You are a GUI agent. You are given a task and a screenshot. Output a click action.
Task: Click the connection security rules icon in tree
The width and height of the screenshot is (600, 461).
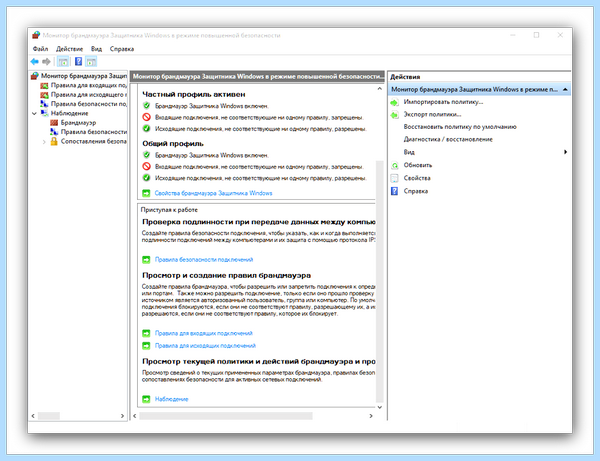point(44,104)
